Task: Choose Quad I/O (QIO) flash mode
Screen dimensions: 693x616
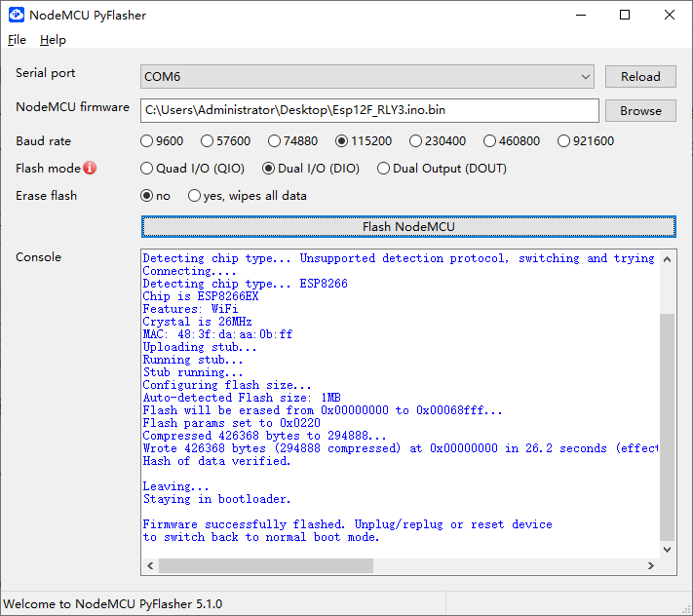Action: point(192,169)
